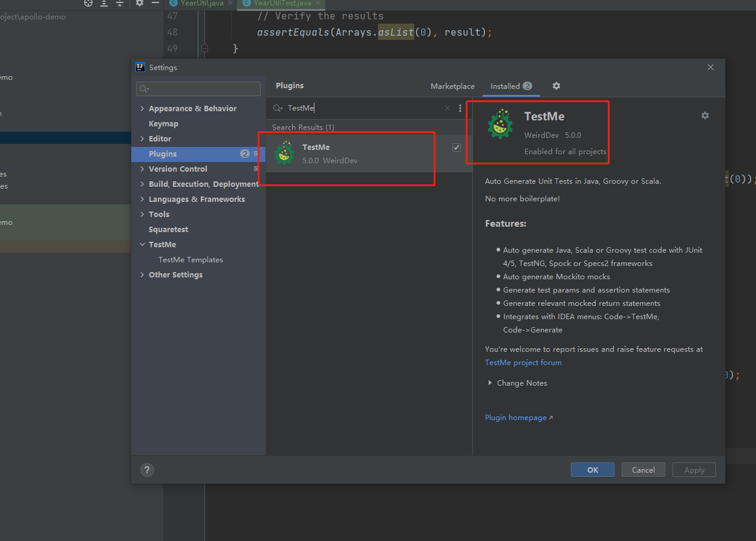Open the plugins manage gear menu
The width and height of the screenshot is (756, 541).
pyautogui.click(x=556, y=86)
